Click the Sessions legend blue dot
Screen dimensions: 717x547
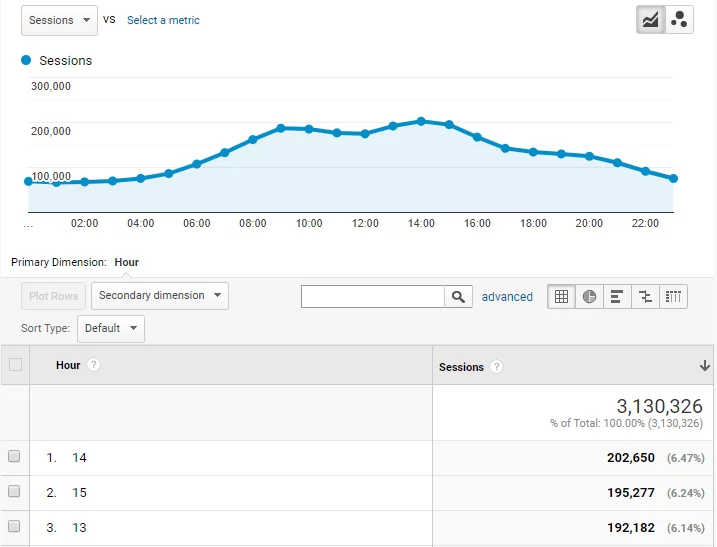point(26,60)
